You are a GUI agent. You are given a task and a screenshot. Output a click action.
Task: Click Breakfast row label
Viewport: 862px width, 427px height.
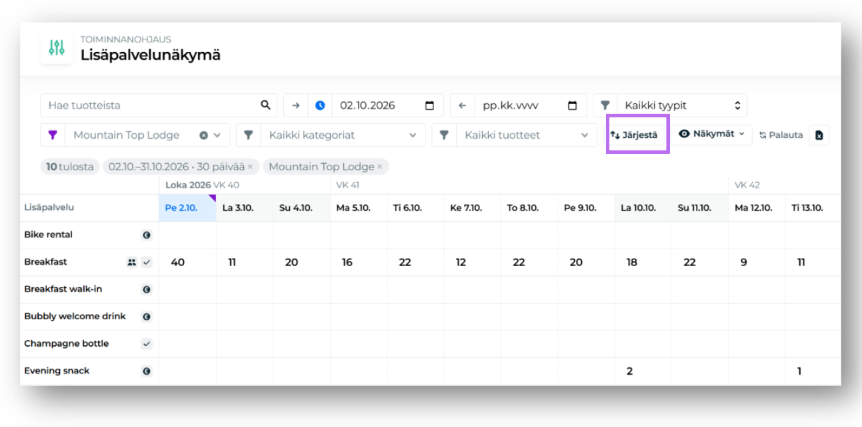coord(46,262)
